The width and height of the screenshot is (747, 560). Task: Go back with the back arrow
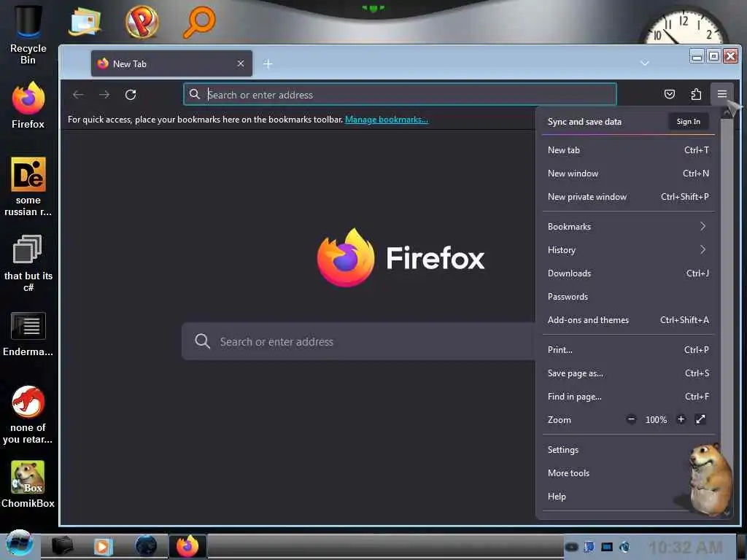(78, 95)
